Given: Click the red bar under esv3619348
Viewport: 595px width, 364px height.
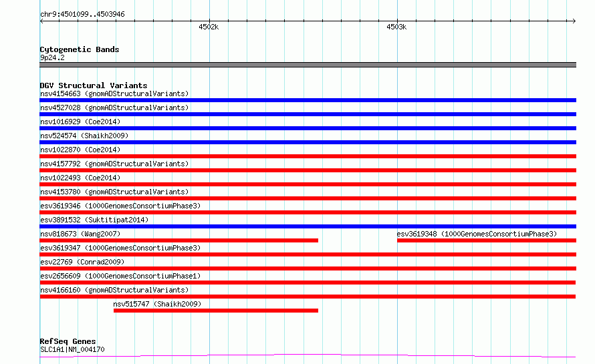Looking at the screenshot, I should [487, 240].
